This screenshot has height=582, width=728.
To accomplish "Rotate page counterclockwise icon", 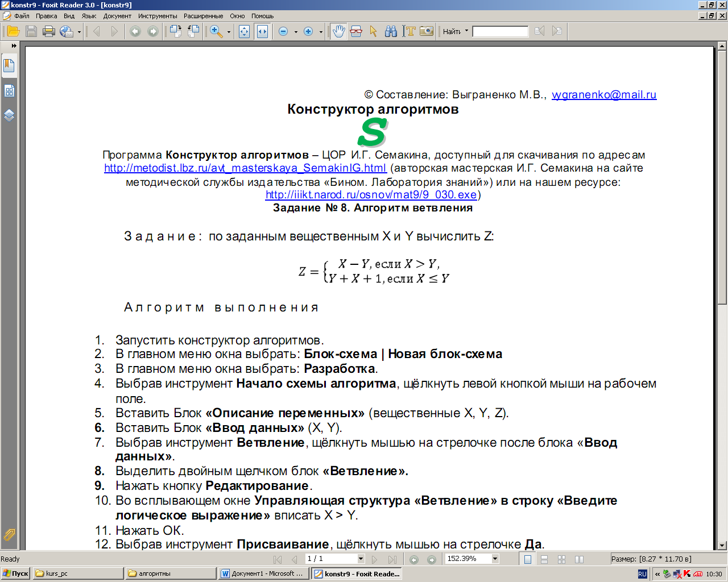I will click(x=193, y=31).
